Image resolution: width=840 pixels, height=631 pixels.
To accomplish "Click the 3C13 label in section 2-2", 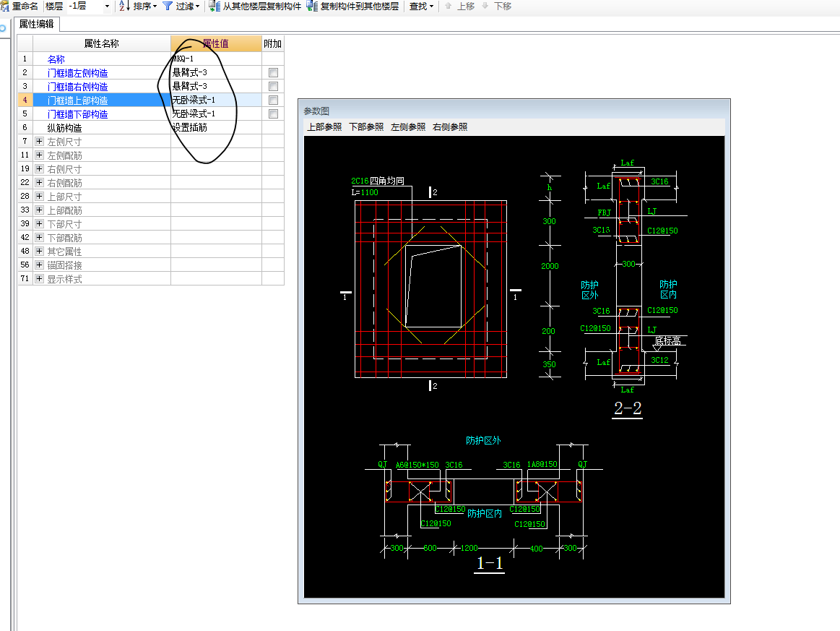I will click(x=601, y=230).
